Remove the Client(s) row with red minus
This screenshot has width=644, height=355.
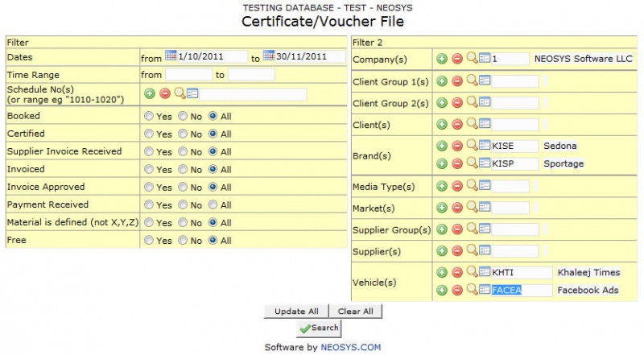pyautogui.click(x=457, y=124)
